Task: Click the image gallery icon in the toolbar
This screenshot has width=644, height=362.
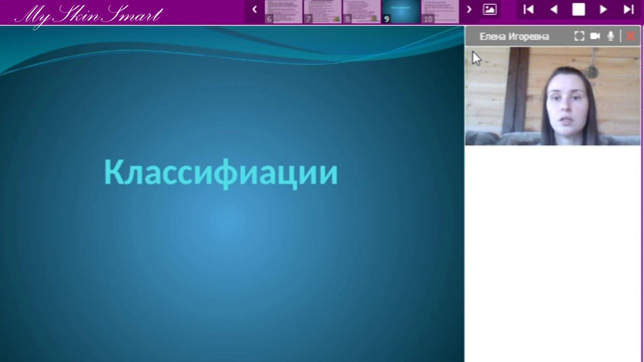Action: click(490, 9)
